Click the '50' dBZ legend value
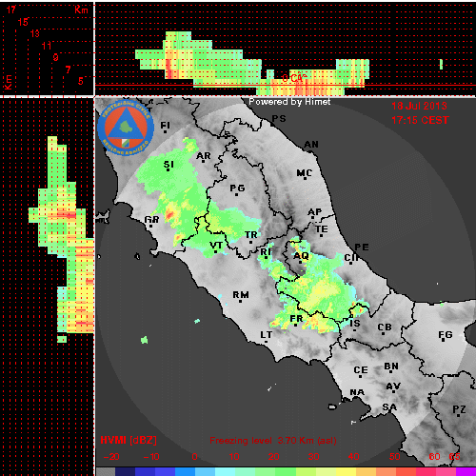Viewport: 476px width, 476px height. [395, 457]
